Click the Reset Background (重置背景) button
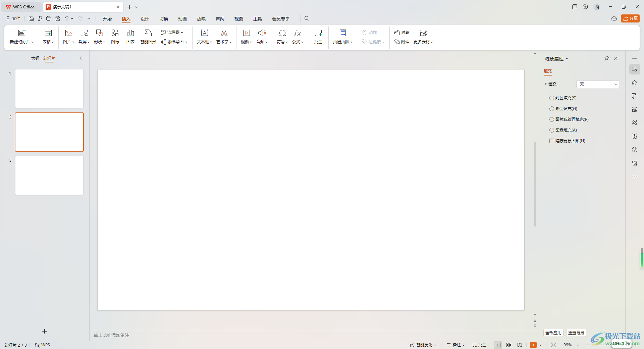Screen dimensions: 644x349 click(x=576, y=333)
